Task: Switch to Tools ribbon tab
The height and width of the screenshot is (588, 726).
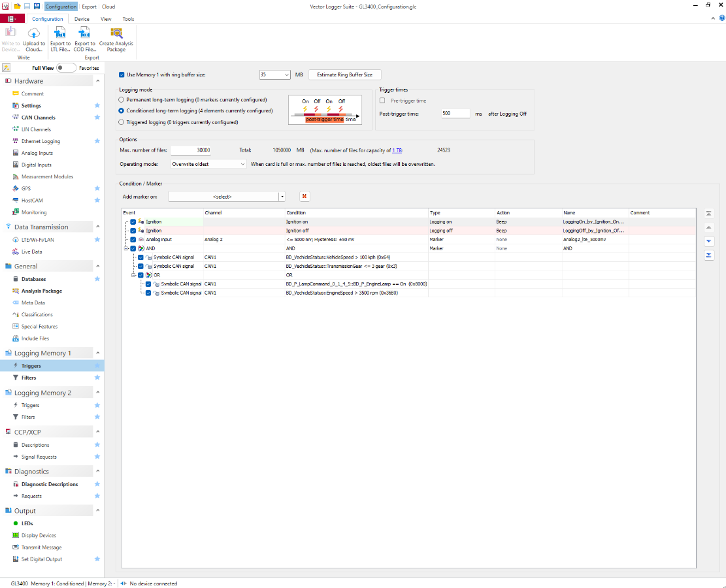Action: coord(128,19)
